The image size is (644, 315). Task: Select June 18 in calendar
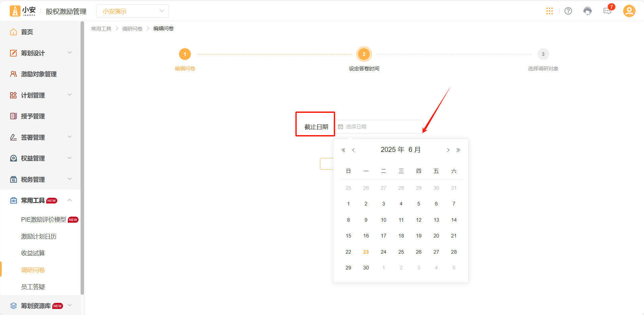point(401,236)
